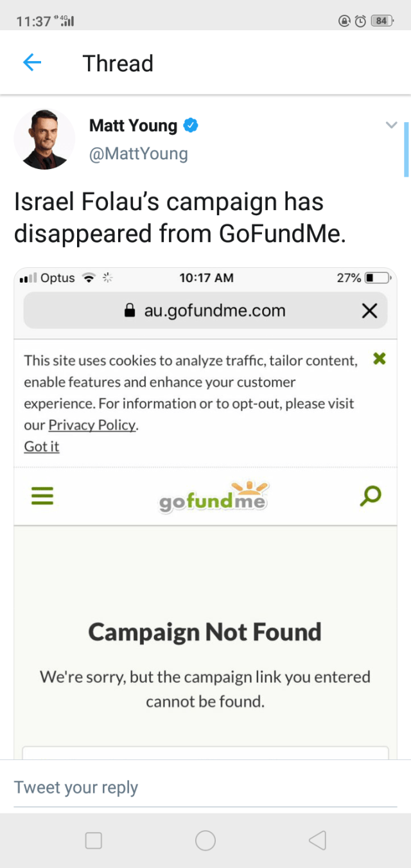Click the blue scrollbar on the right
This screenshot has height=868, width=411.
[x=406, y=149]
